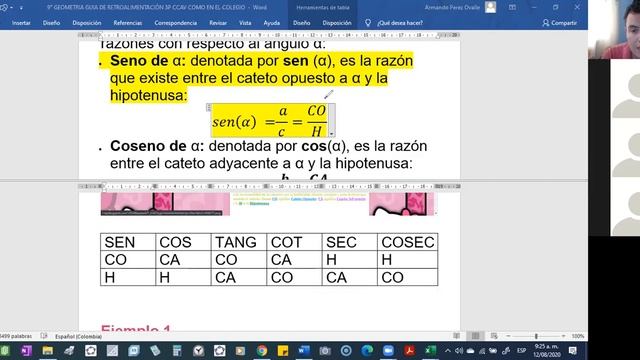Open the equation options dropdown arrow

[332, 133]
